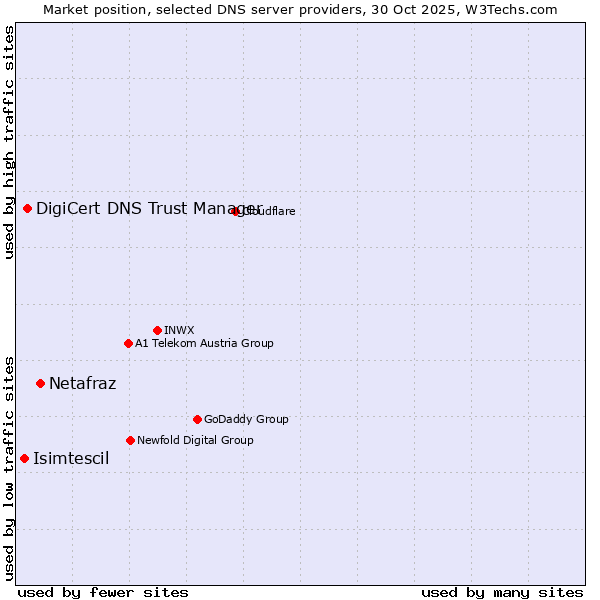The height and width of the screenshot is (600, 600).
Task: Click the 'used by fewer sites' axis label
Action: pyautogui.click(x=103, y=592)
